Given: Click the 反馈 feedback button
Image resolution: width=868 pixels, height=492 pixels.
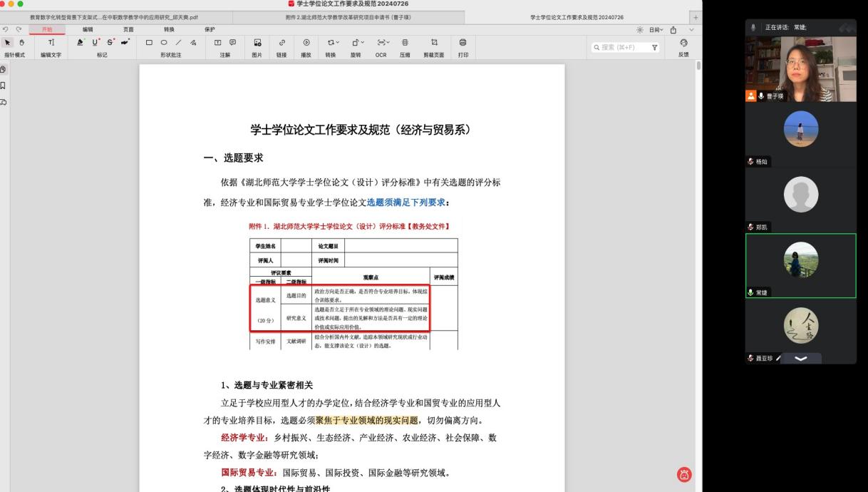Looking at the screenshot, I should point(683,47).
